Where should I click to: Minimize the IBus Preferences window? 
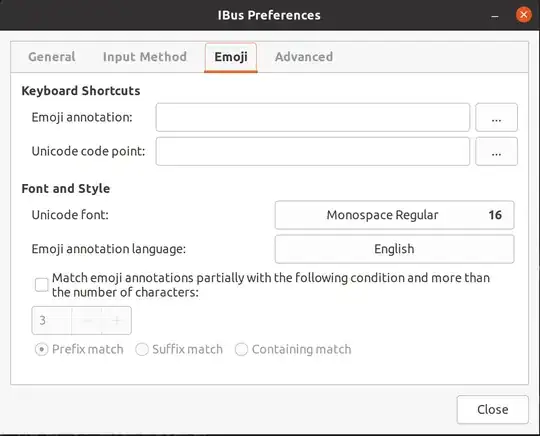[495, 15]
